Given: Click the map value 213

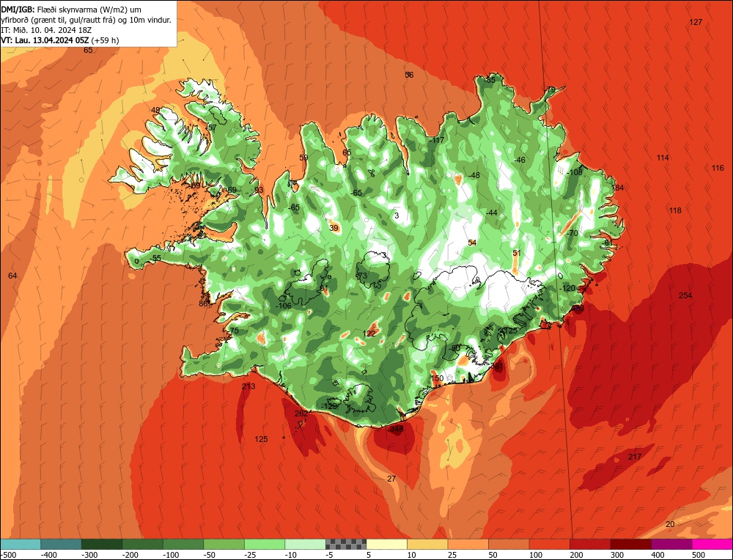Looking at the screenshot, I should click(248, 386).
